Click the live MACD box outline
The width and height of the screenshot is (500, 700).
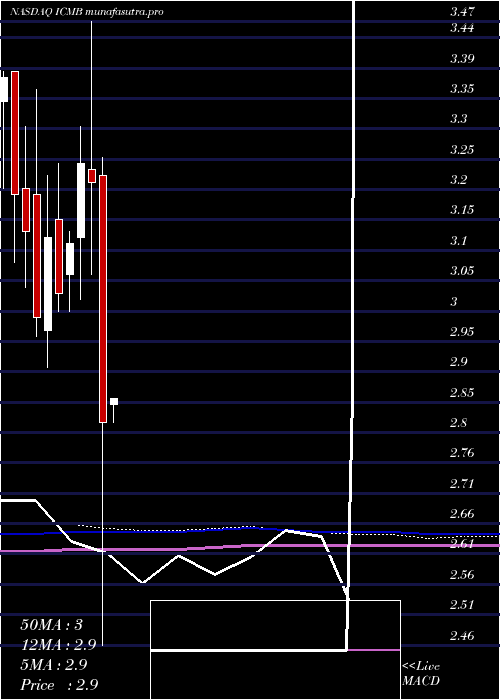click(x=275, y=650)
